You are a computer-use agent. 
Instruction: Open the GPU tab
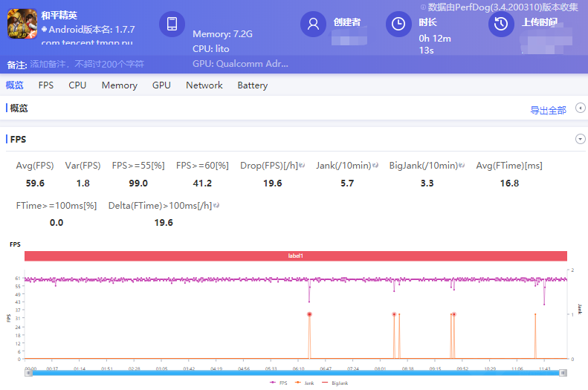[x=161, y=85]
